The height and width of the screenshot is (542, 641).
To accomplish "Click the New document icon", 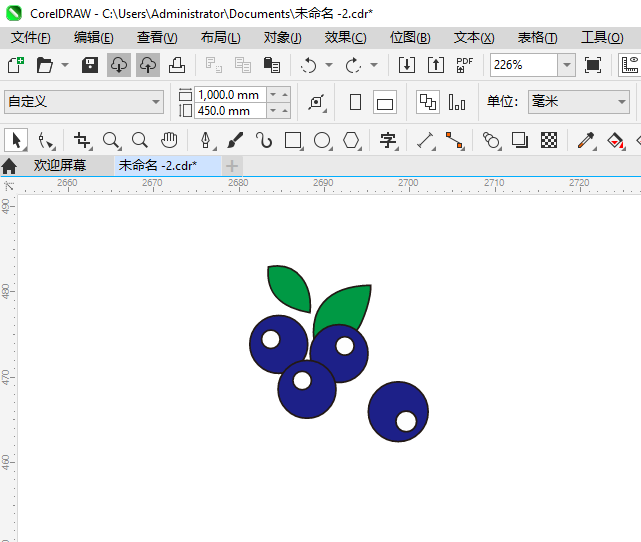I will click(x=16, y=65).
